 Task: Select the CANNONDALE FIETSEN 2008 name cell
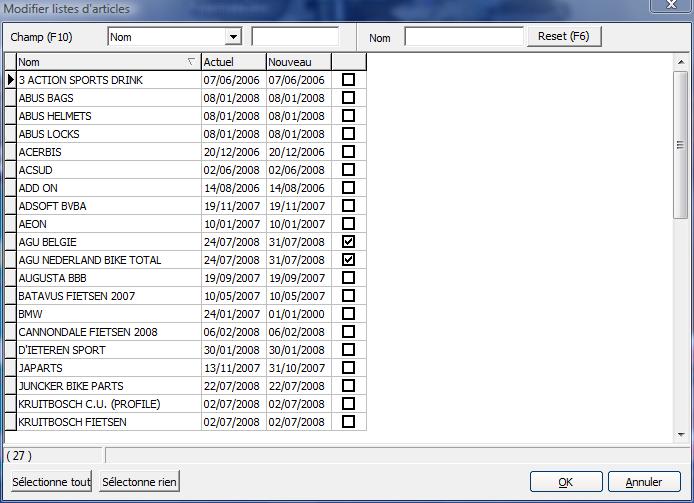(109, 332)
